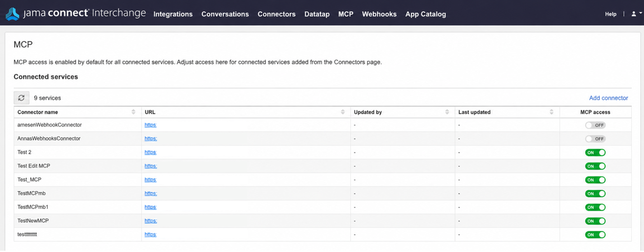Switch off MCP access for TestNewMCP
The image size is (644, 252).
point(595,221)
